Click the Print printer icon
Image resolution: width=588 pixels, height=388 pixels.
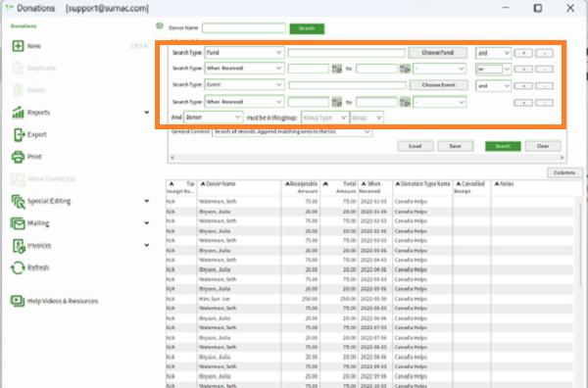[x=18, y=157]
